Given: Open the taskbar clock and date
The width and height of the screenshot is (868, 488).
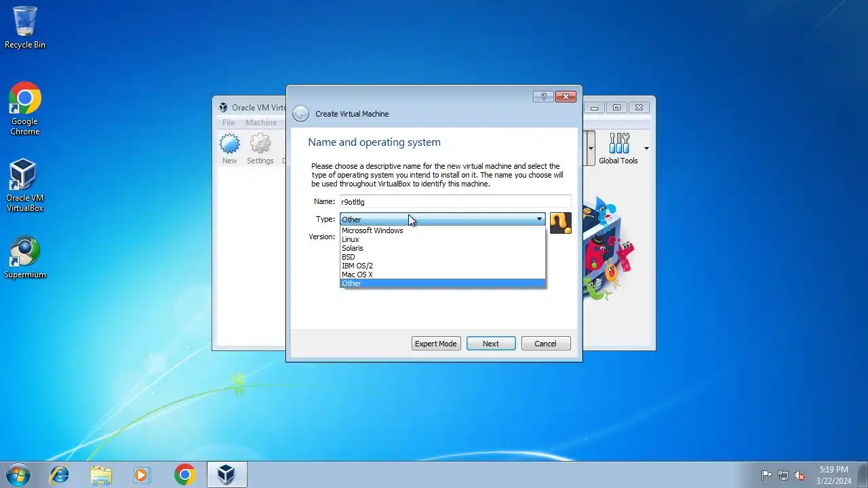Looking at the screenshot, I should (x=833, y=475).
